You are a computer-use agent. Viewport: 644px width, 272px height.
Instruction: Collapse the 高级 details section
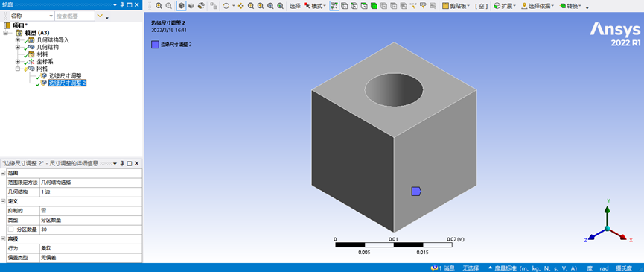(3, 238)
